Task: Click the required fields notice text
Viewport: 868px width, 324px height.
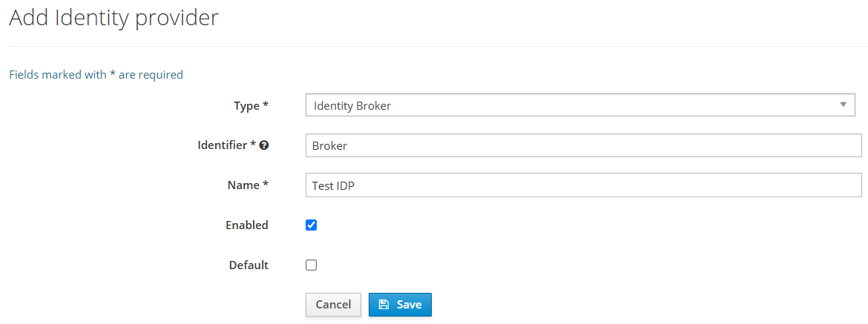Action: click(96, 75)
